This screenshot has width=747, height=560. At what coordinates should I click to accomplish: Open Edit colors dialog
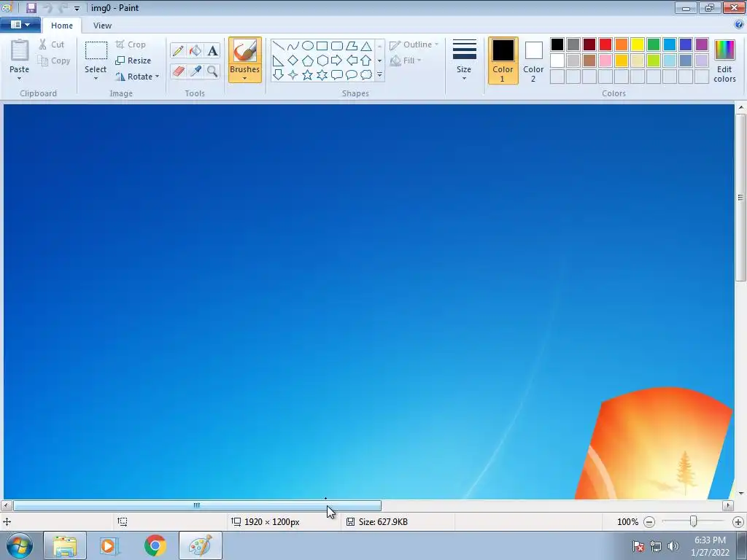pyautogui.click(x=724, y=61)
